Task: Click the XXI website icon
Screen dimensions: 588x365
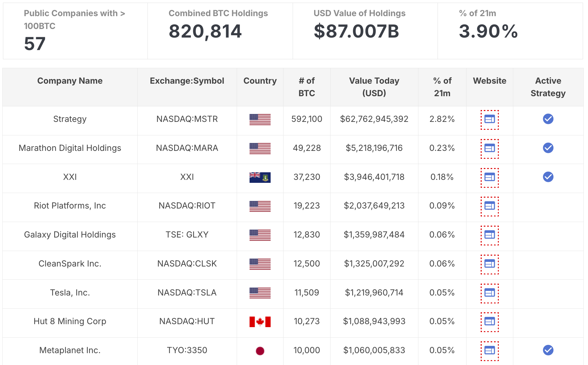Action: [490, 177]
